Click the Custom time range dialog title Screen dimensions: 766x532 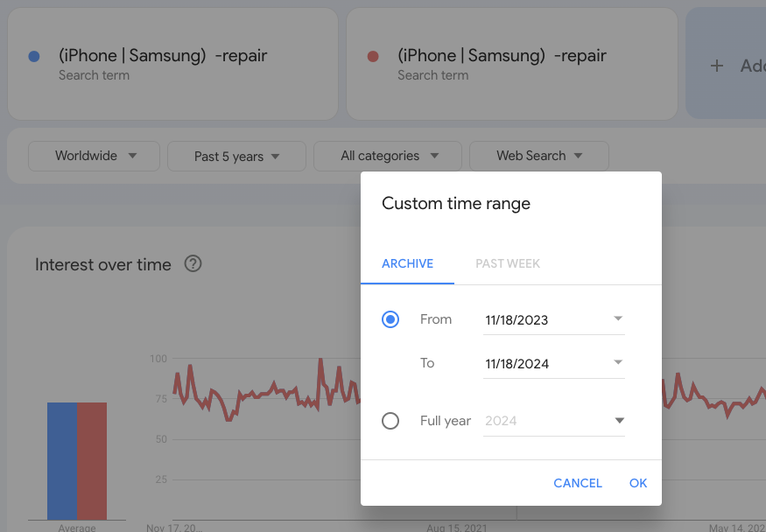click(x=456, y=204)
